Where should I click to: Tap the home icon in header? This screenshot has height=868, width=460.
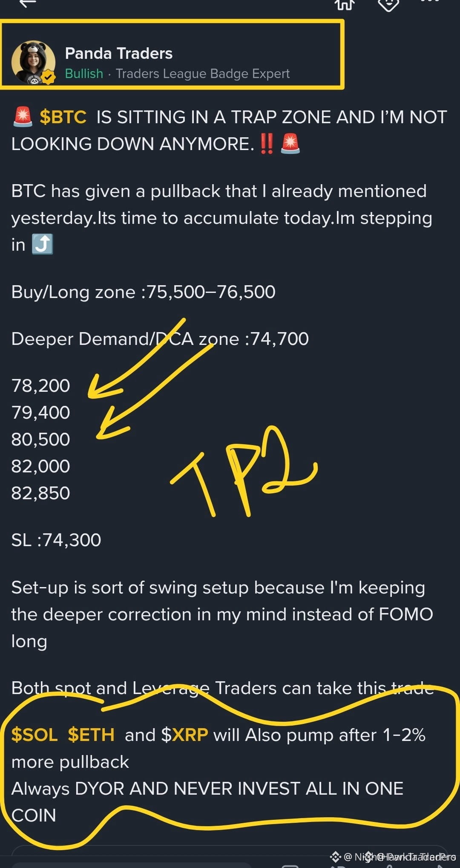point(344,3)
